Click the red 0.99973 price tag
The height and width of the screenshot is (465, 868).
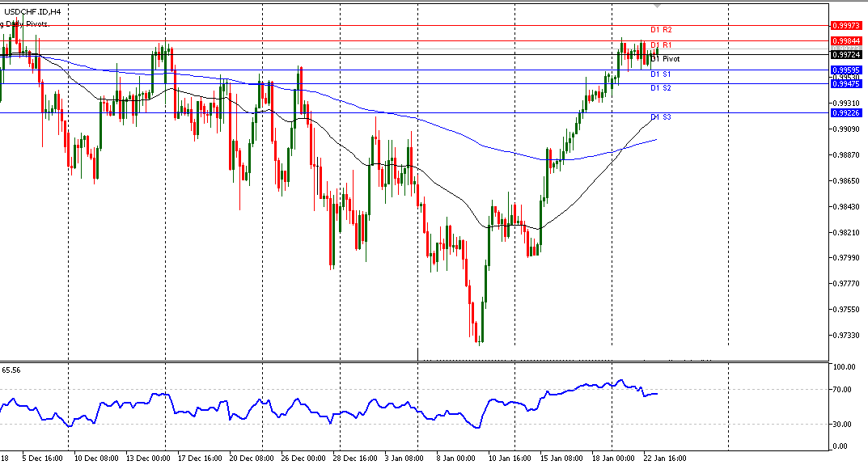(x=846, y=25)
